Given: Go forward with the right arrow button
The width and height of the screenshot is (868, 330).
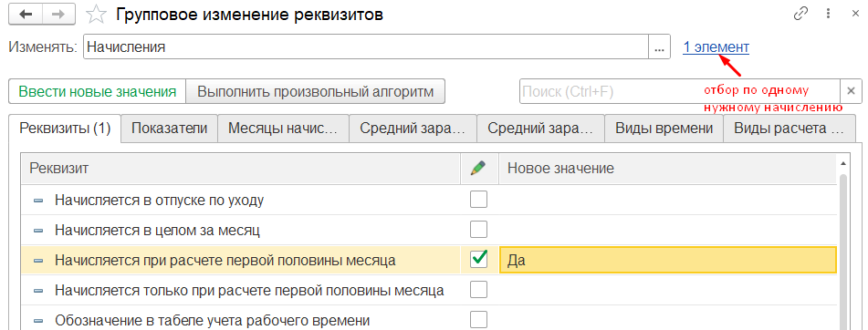Looking at the screenshot, I should 58,15.
